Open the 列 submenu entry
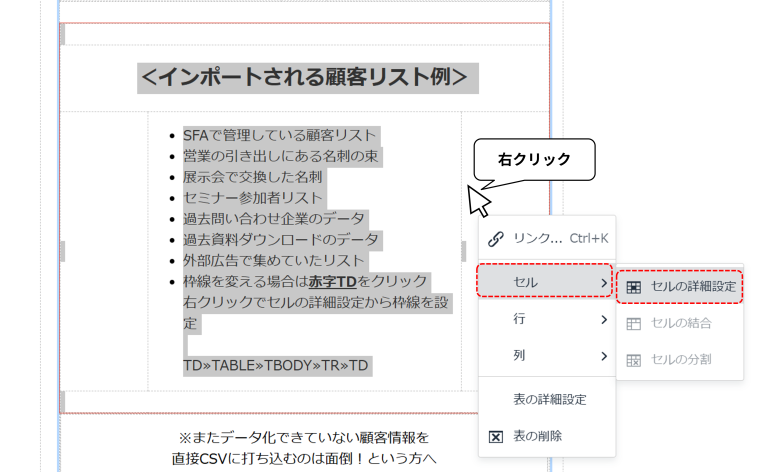This screenshot has height=472, width=768. point(547,355)
